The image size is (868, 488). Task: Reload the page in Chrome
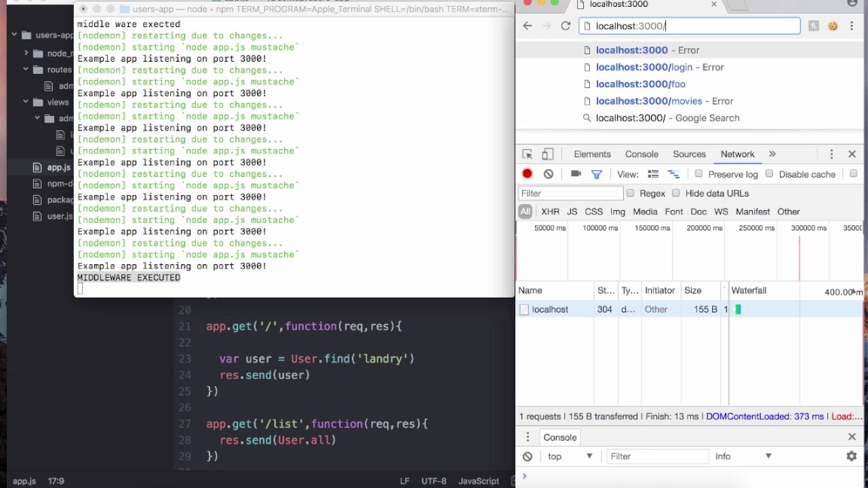[566, 26]
